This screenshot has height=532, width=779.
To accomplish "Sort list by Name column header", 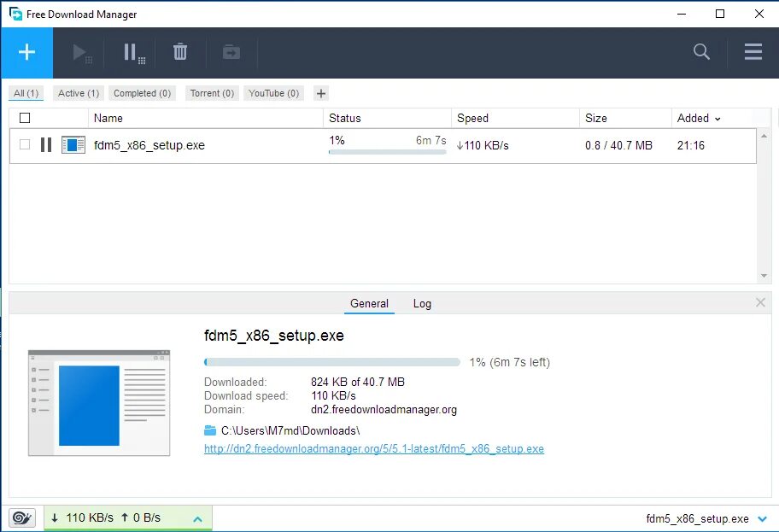I will 206,118.
